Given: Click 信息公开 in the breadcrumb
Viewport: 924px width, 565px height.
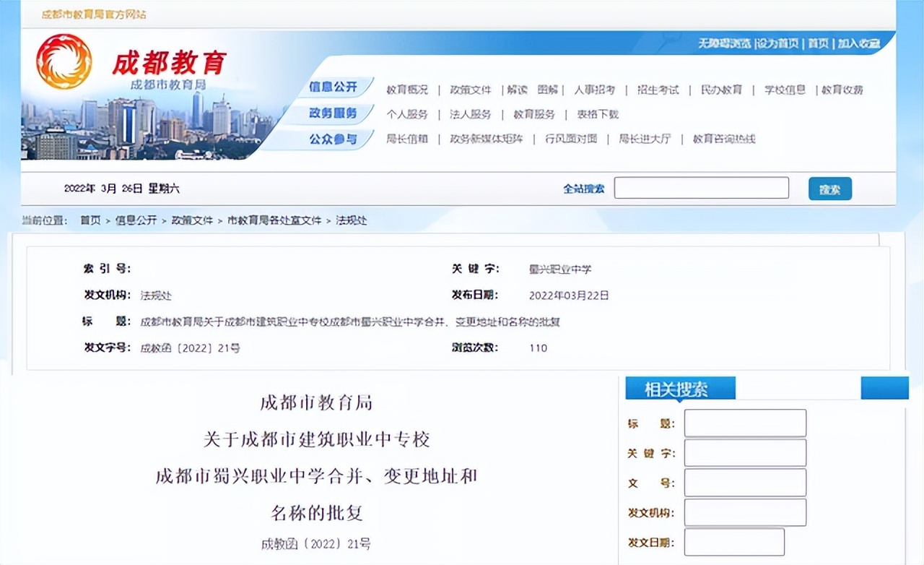Looking at the screenshot, I should (136, 220).
